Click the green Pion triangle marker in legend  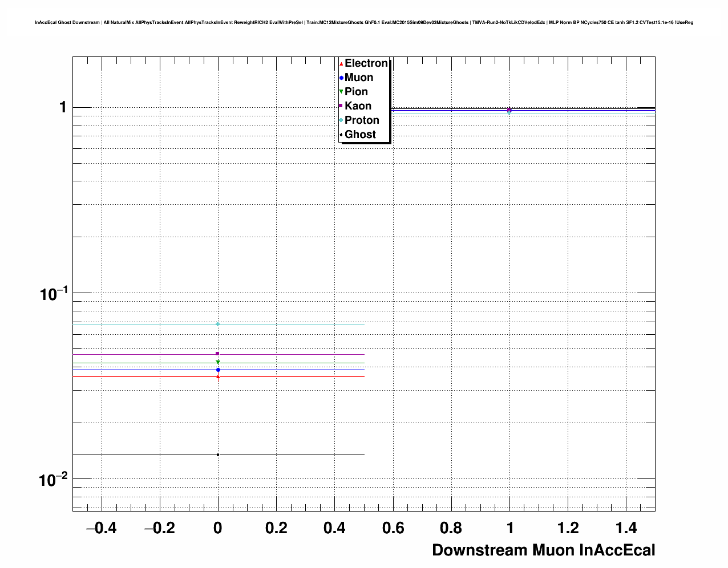tap(341, 92)
